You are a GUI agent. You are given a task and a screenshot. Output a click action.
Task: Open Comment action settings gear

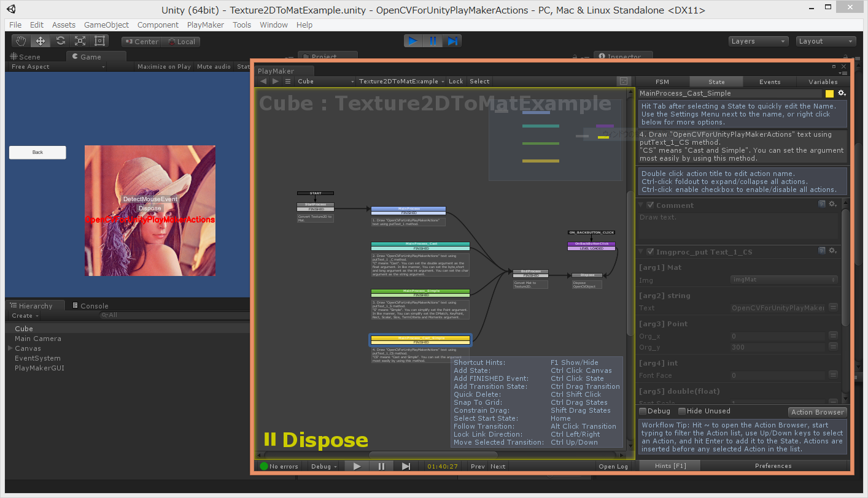click(x=833, y=204)
